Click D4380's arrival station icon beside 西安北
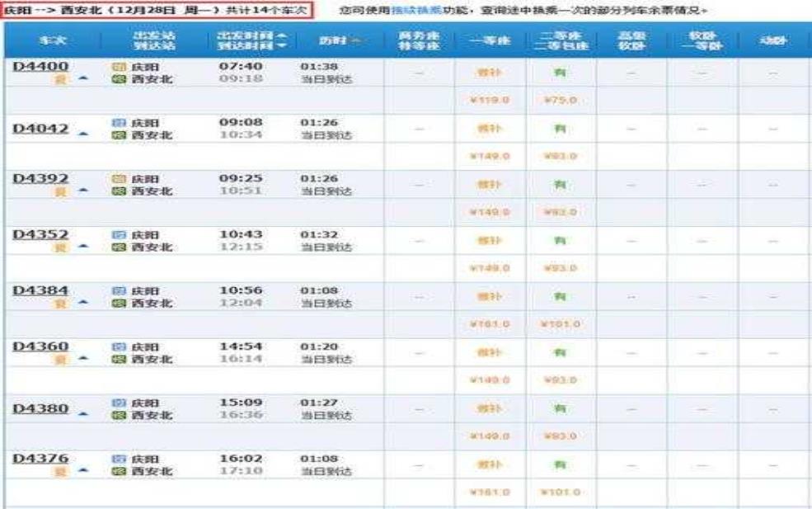This screenshot has width=812, height=509. [116, 416]
